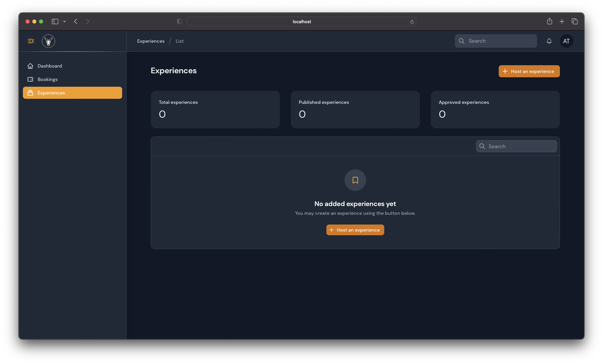Image resolution: width=603 pixels, height=364 pixels.
Task: Open notifications via the bell icon
Action: click(x=549, y=41)
